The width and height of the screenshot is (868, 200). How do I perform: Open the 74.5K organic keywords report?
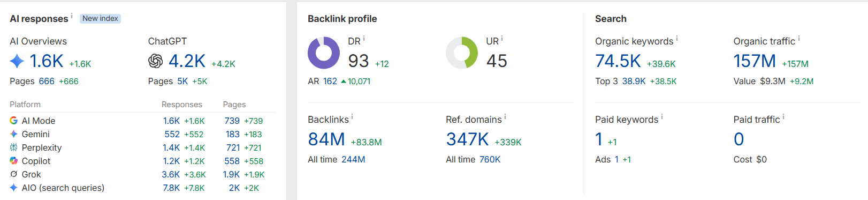[x=618, y=61]
